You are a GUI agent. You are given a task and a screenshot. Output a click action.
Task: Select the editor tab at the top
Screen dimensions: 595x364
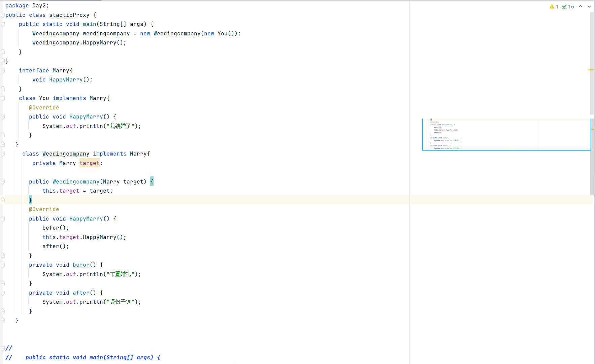coord(70,1)
